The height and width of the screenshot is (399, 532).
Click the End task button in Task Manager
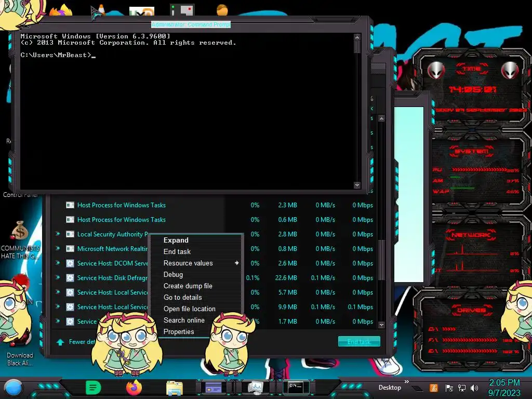[x=359, y=342]
